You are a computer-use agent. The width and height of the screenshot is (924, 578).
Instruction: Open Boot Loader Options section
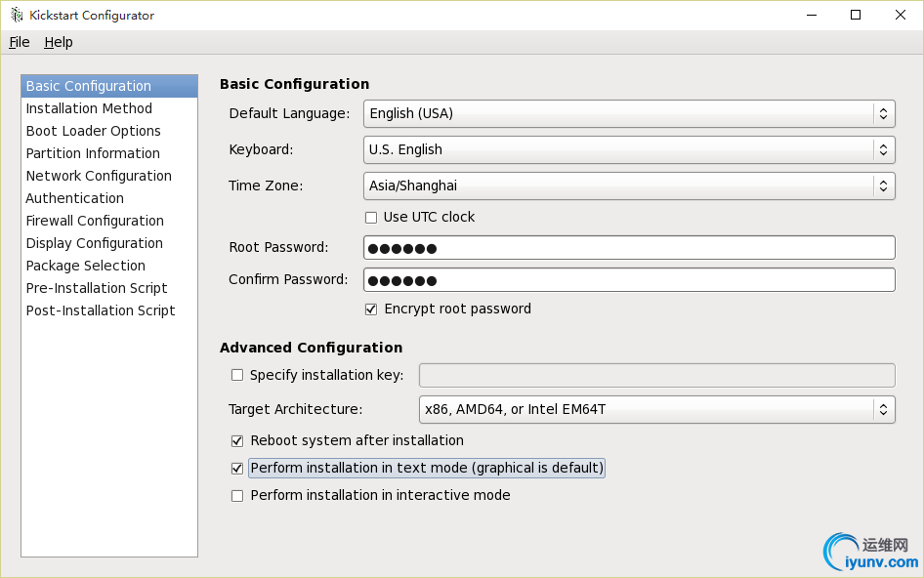[109, 131]
